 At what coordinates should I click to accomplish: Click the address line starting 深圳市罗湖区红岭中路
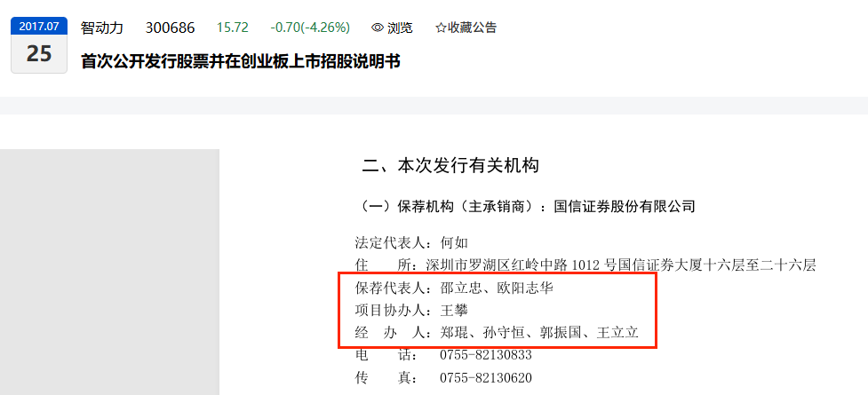[x=620, y=265]
